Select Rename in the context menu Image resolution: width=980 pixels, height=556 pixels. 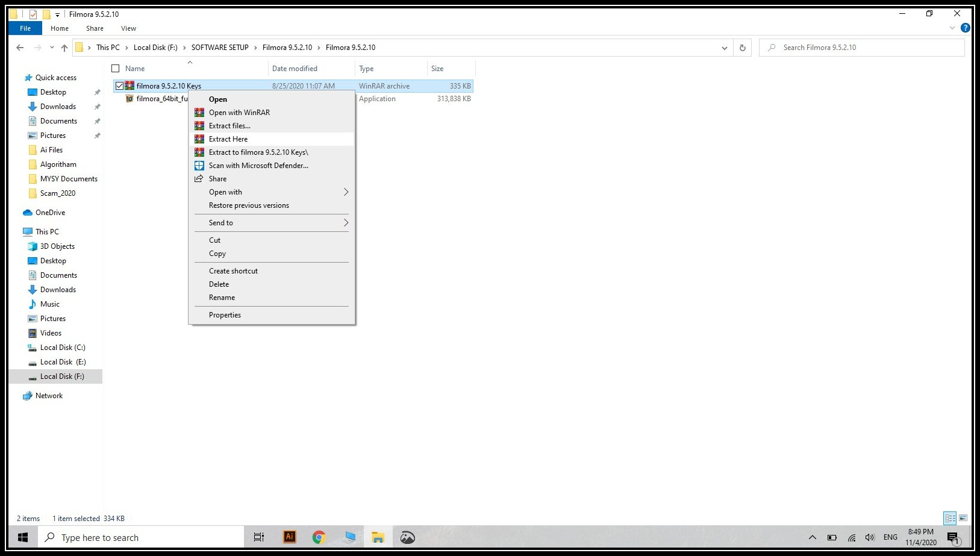(272, 298)
